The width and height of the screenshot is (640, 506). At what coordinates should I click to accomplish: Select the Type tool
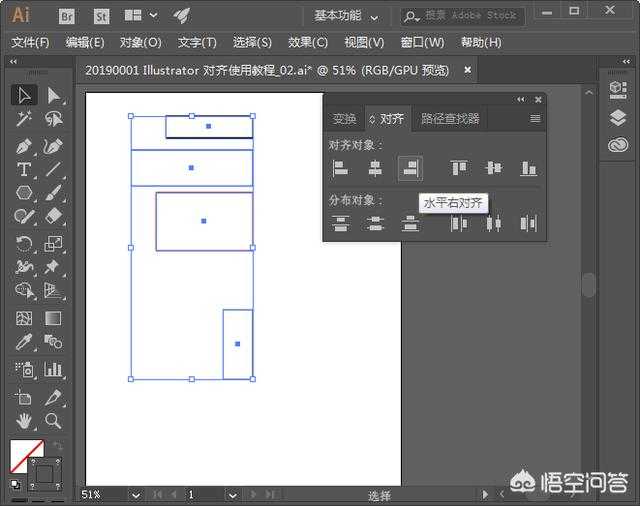[x=24, y=169]
